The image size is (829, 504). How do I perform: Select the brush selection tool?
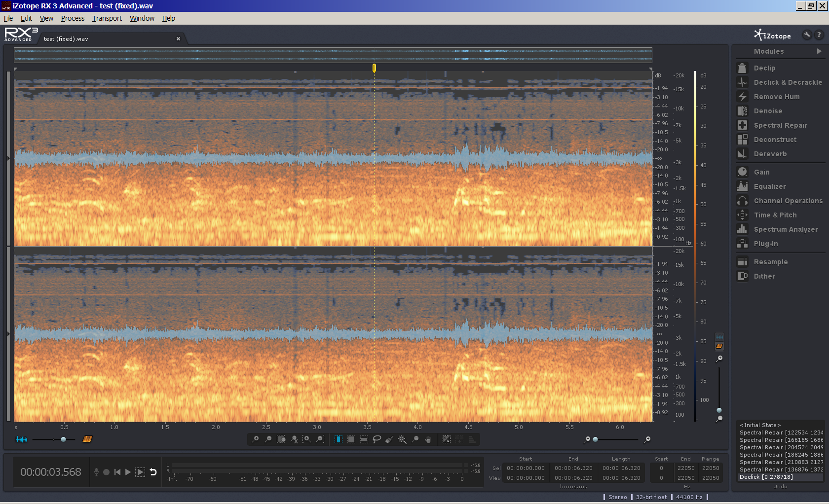pos(389,439)
